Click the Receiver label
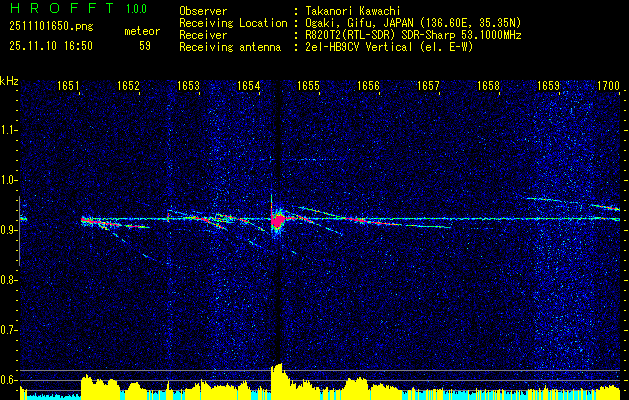The width and height of the screenshot is (629, 400). click(x=203, y=35)
